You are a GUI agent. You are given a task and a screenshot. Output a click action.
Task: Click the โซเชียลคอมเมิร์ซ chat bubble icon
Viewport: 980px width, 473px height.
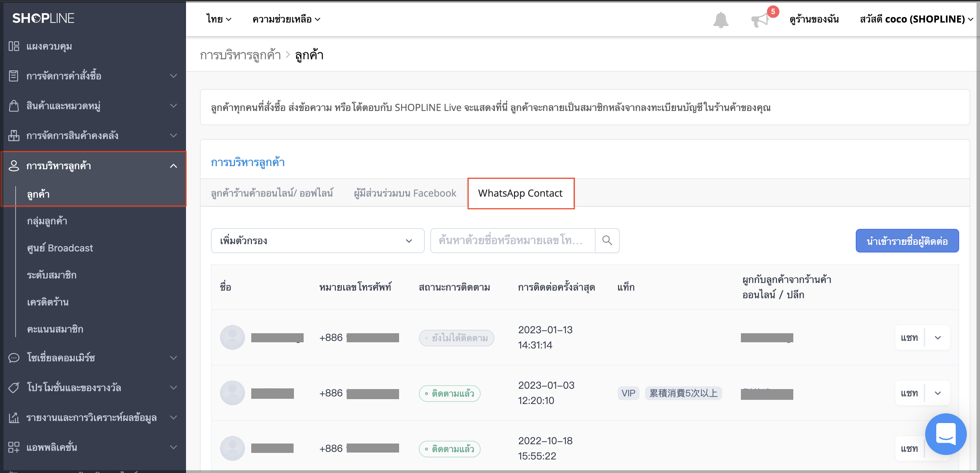(14, 358)
